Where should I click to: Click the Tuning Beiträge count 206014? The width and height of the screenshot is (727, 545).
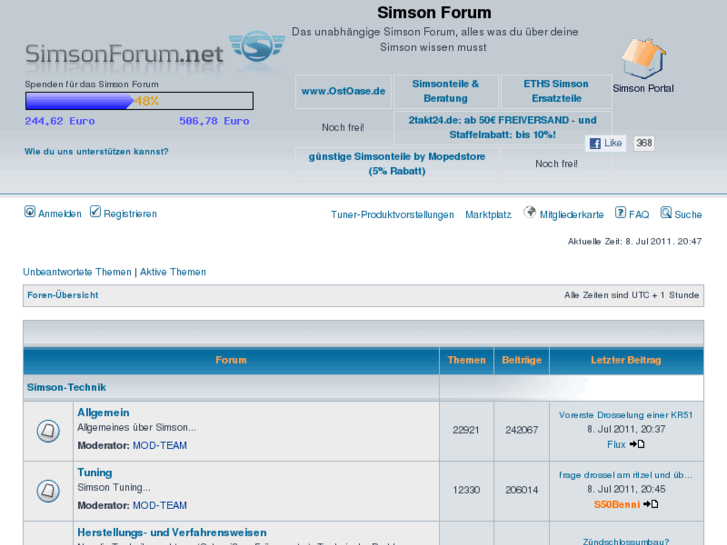coord(522,490)
